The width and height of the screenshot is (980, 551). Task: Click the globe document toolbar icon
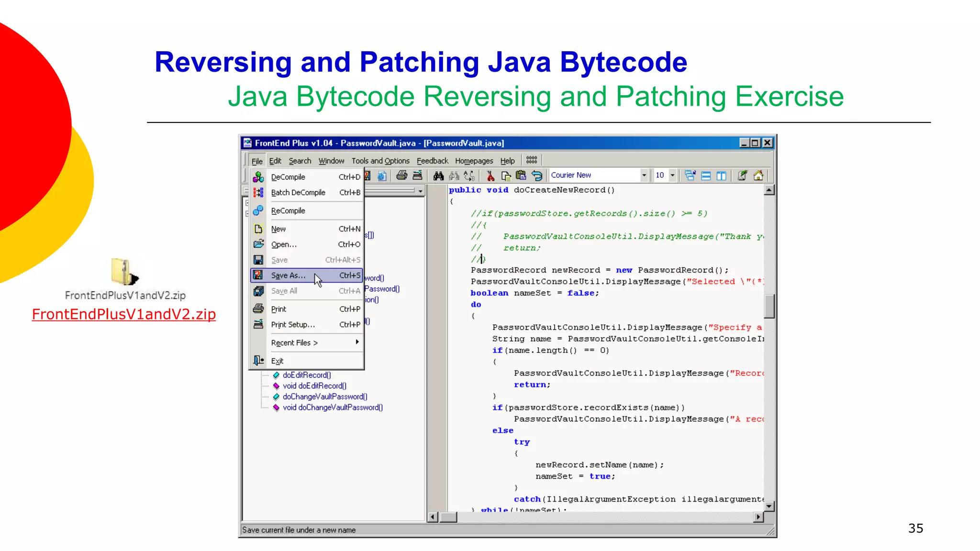[381, 176]
